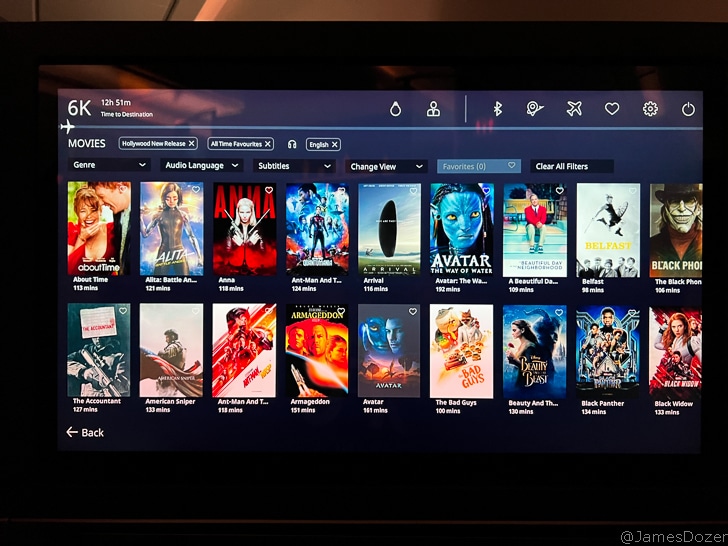Open The Black Phone poster
Viewport: 728px width, 546px height.
[x=676, y=231]
